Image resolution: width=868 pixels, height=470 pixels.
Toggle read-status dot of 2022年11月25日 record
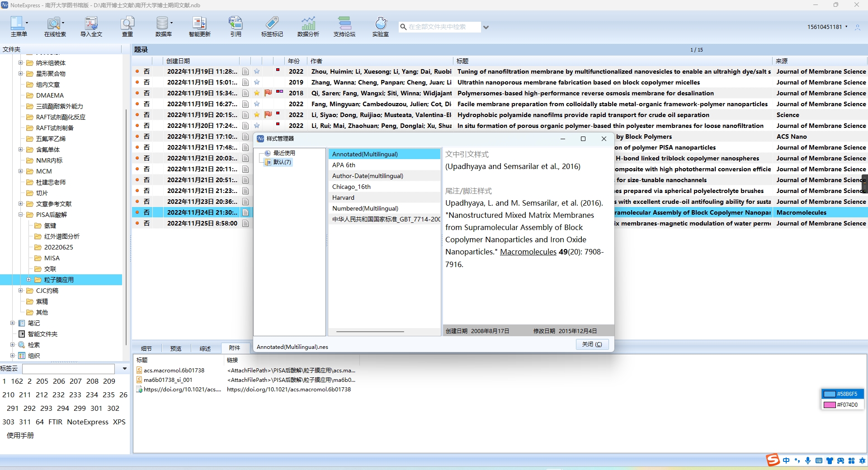pos(137,223)
